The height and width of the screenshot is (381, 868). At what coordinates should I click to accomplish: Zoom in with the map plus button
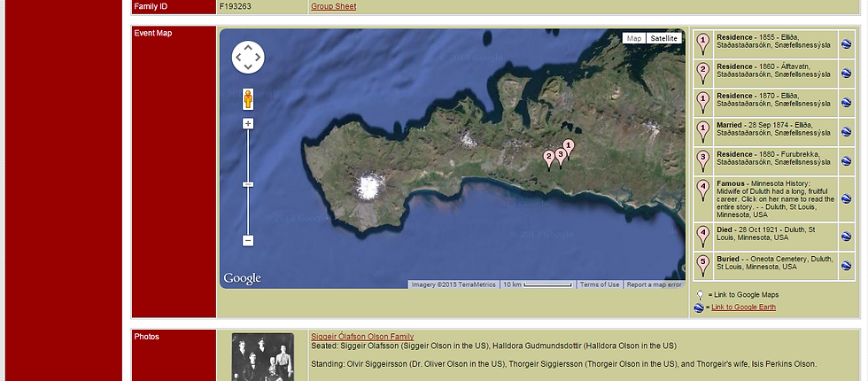248,123
